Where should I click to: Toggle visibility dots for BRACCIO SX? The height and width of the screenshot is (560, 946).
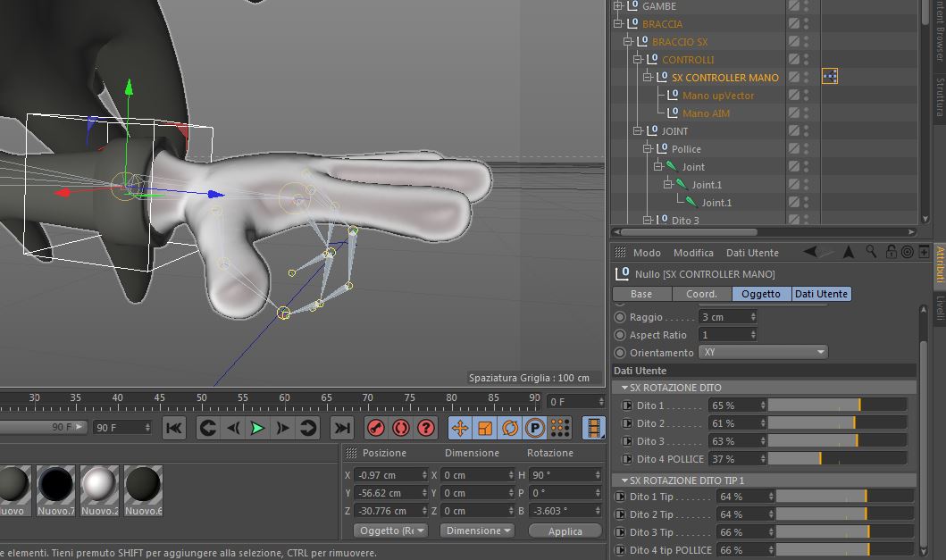pos(807,41)
